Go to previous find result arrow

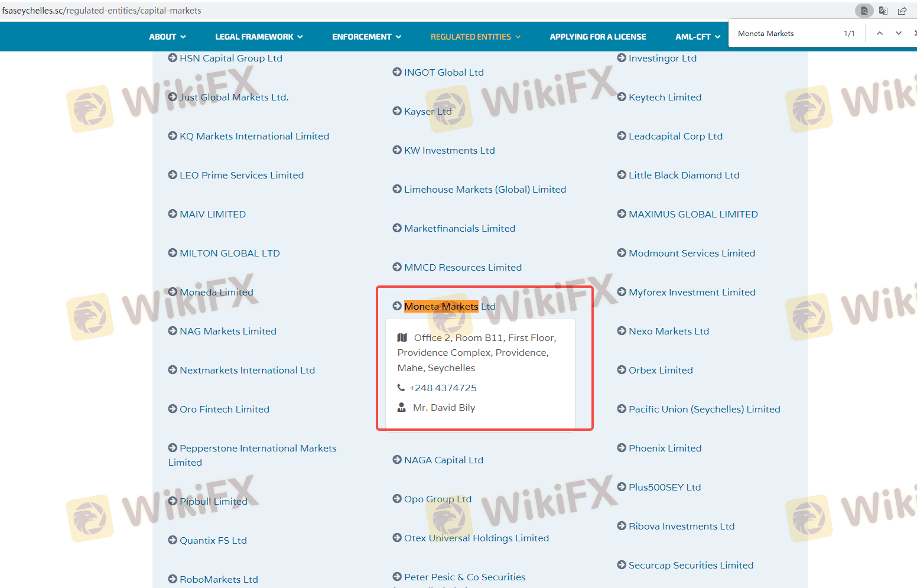click(880, 34)
